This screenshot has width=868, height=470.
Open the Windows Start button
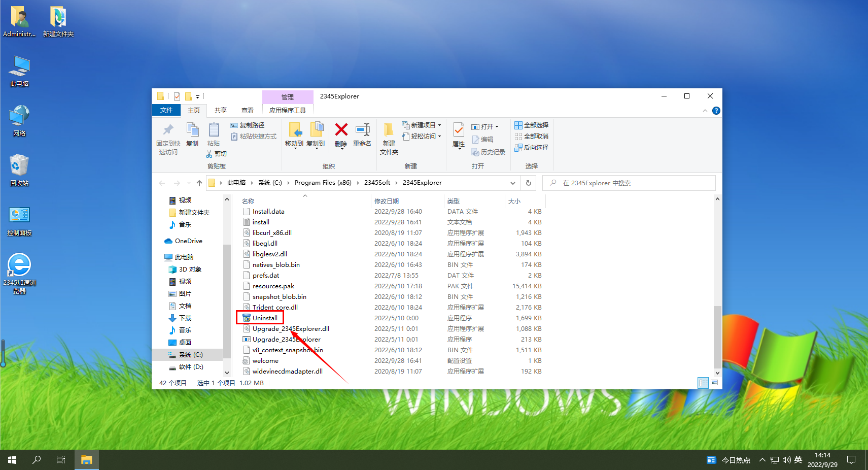12,460
